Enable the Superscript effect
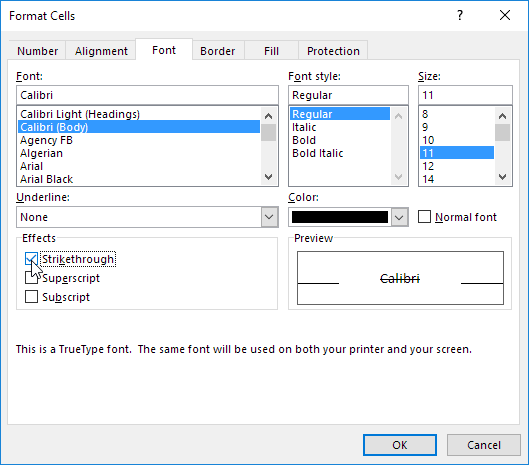 point(31,278)
